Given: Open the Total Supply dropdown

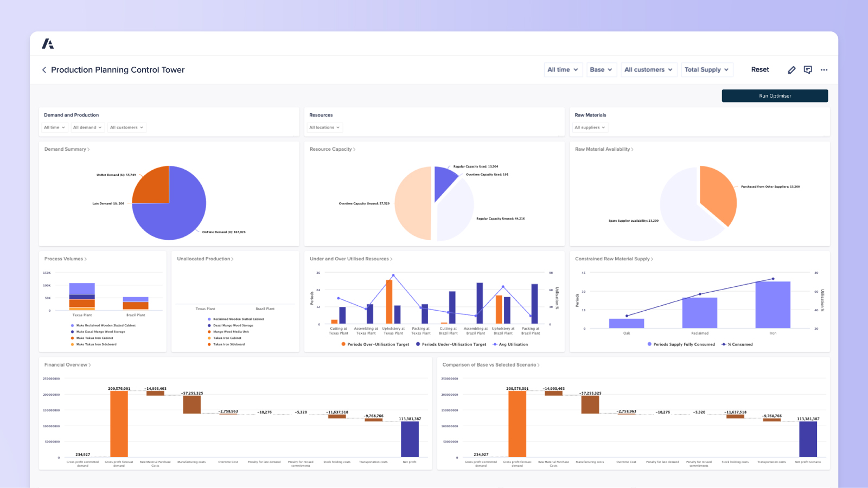Looking at the screenshot, I should 707,69.
